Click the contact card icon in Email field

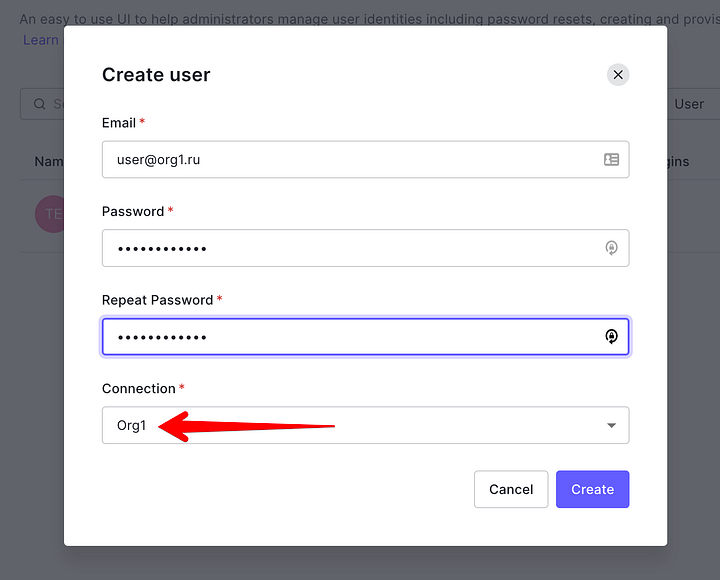pyautogui.click(x=611, y=159)
